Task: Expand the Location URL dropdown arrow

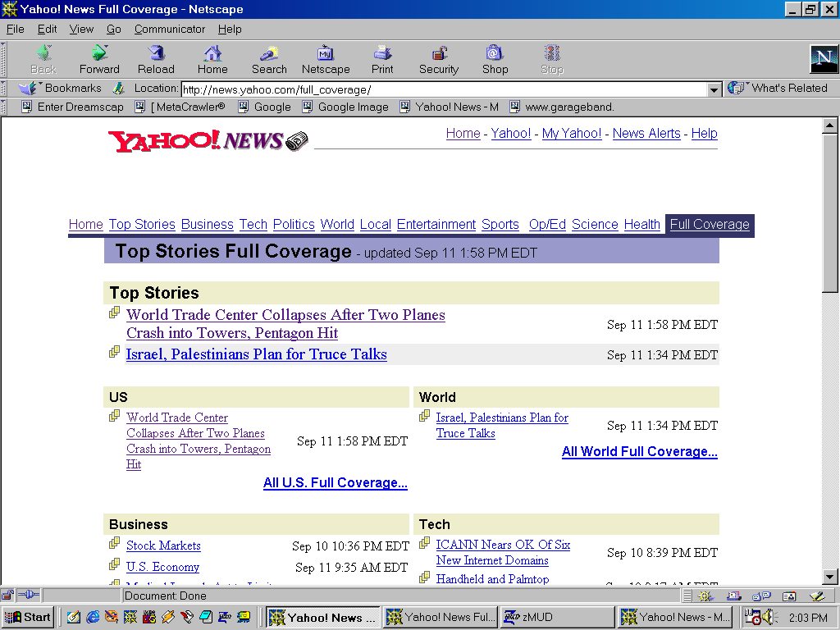Action: [714, 89]
